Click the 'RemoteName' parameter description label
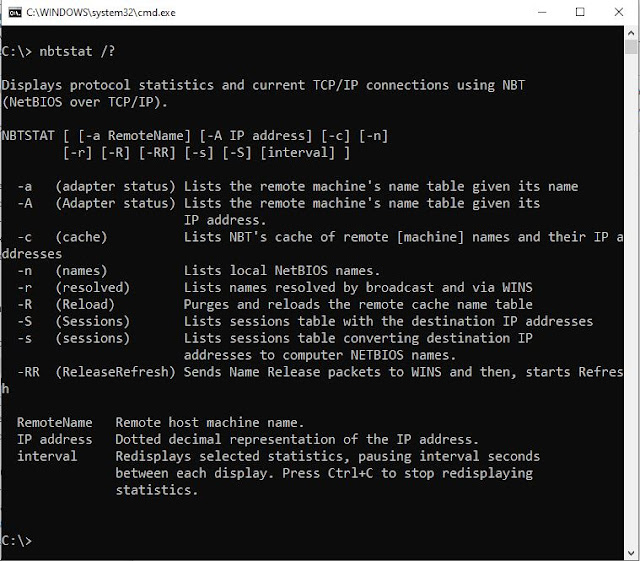This screenshot has width=640, height=561. click(55, 423)
